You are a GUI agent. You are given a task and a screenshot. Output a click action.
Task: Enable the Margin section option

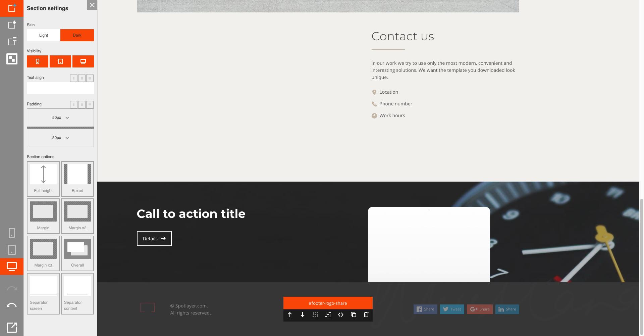tap(43, 216)
